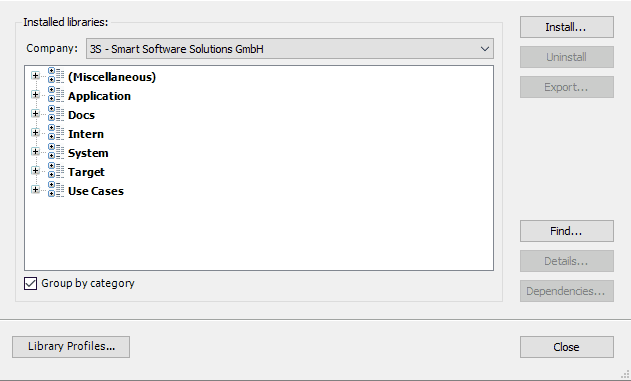
Task: Expand the Use Cases tree node
Action: (35, 189)
